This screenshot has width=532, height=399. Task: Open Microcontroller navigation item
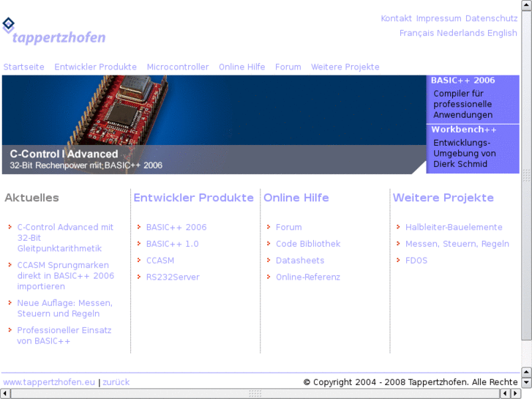click(177, 67)
